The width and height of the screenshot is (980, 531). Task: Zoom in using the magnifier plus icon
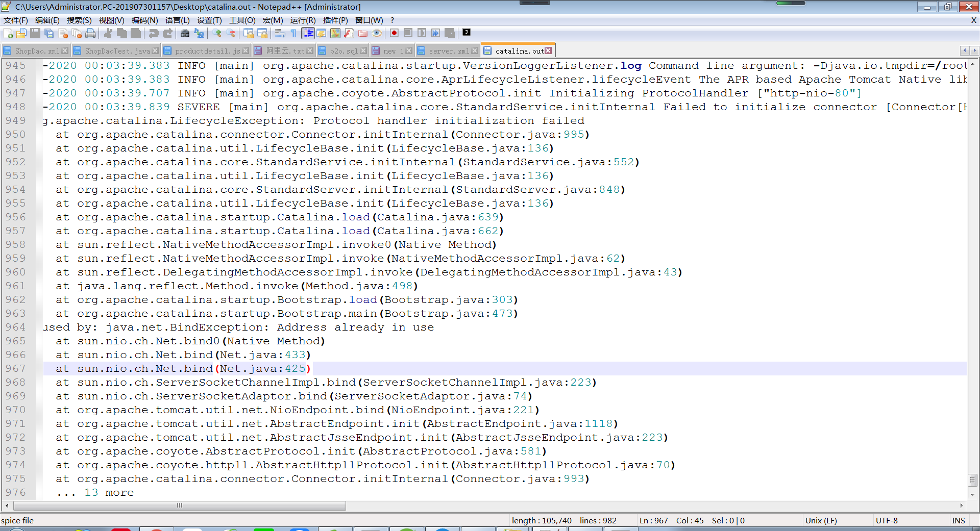[x=217, y=33]
